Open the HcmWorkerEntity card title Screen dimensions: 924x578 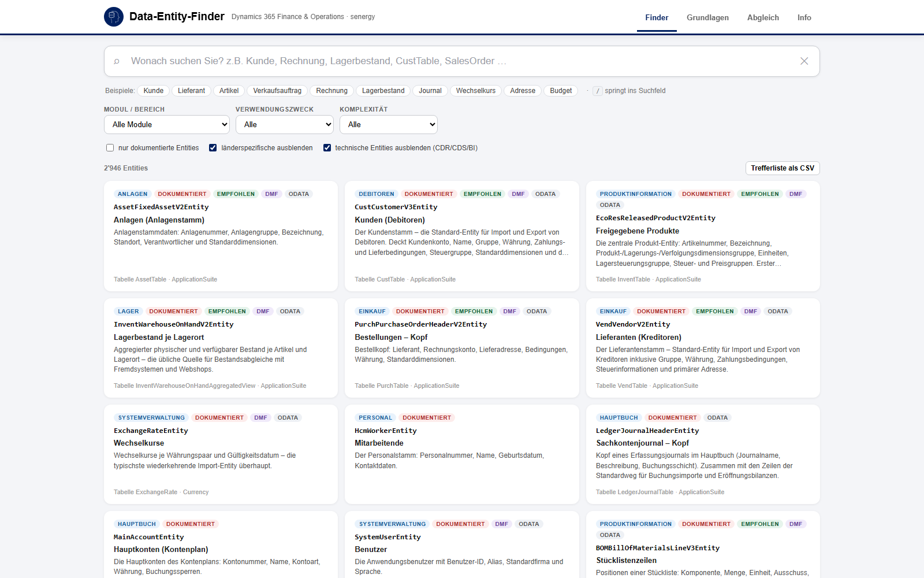coord(386,431)
